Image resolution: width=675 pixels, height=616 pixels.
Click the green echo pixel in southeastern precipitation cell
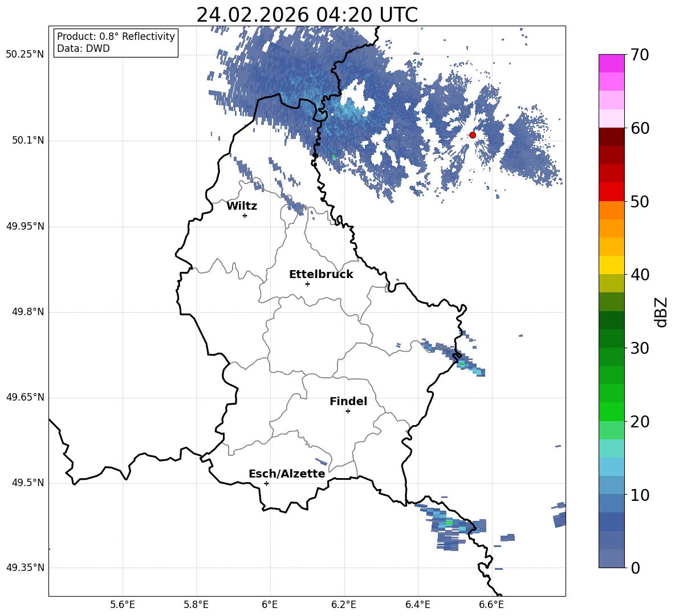click(449, 523)
